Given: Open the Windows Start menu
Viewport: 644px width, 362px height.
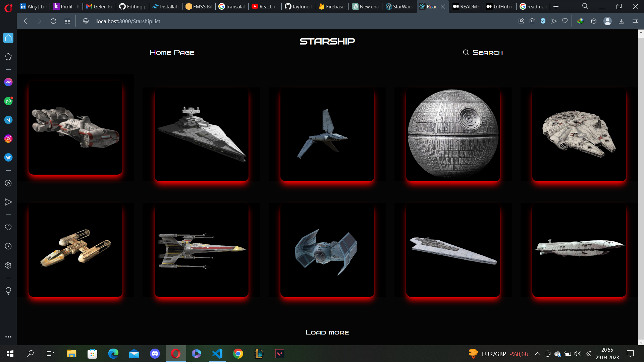Looking at the screenshot, I should [x=10, y=354].
